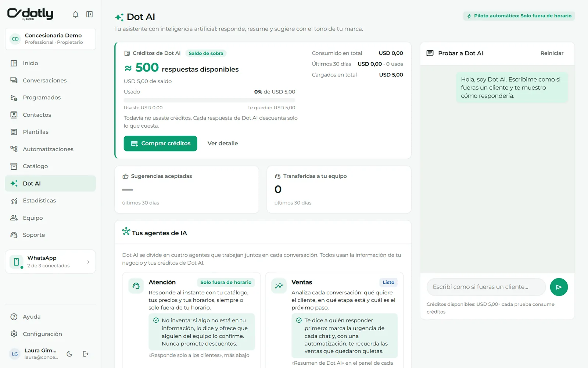Click the Listo badge on Ventas
Image resolution: width=588 pixels, height=368 pixels.
pos(388,283)
